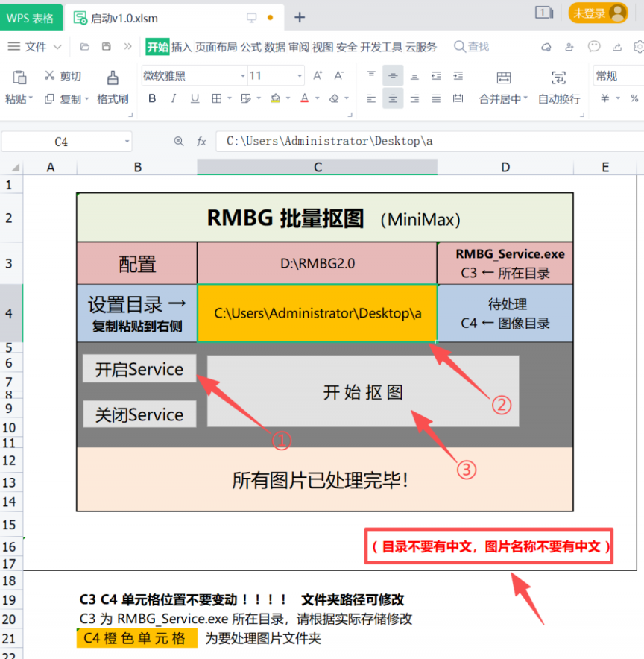Click the 开启Service button

pyautogui.click(x=139, y=369)
